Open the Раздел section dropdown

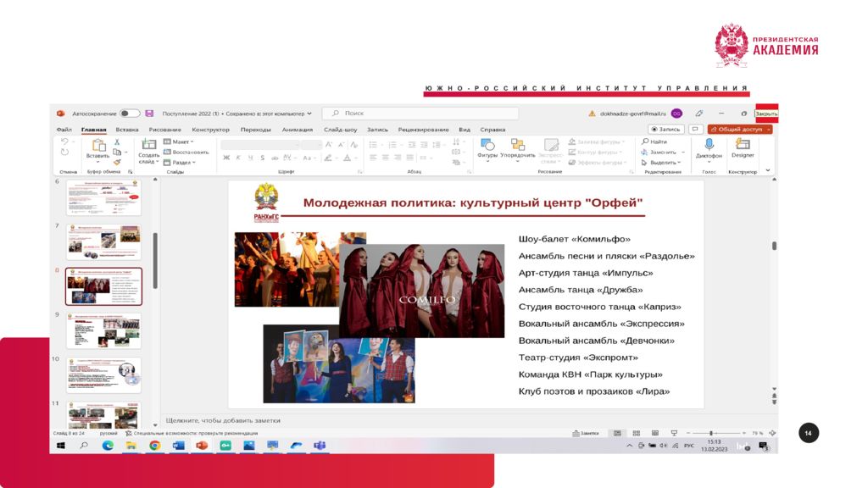(x=180, y=163)
